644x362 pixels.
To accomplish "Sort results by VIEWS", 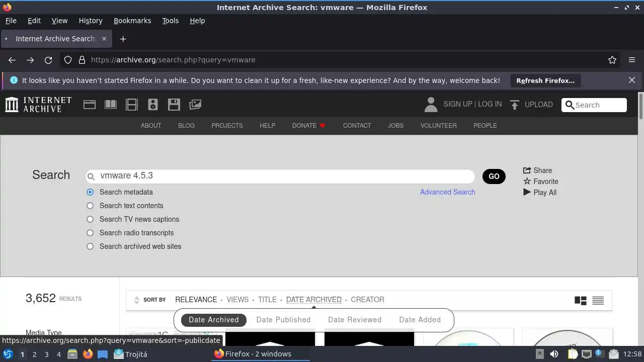I will click(237, 300).
